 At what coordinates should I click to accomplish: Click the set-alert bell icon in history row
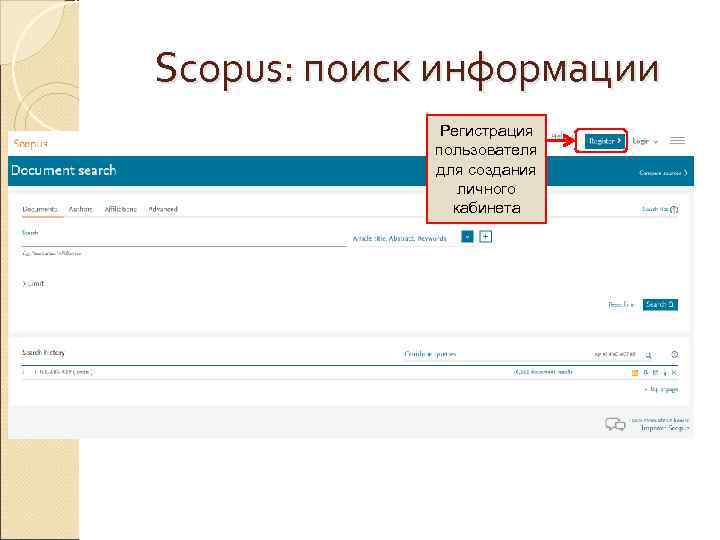click(x=646, y=372)
